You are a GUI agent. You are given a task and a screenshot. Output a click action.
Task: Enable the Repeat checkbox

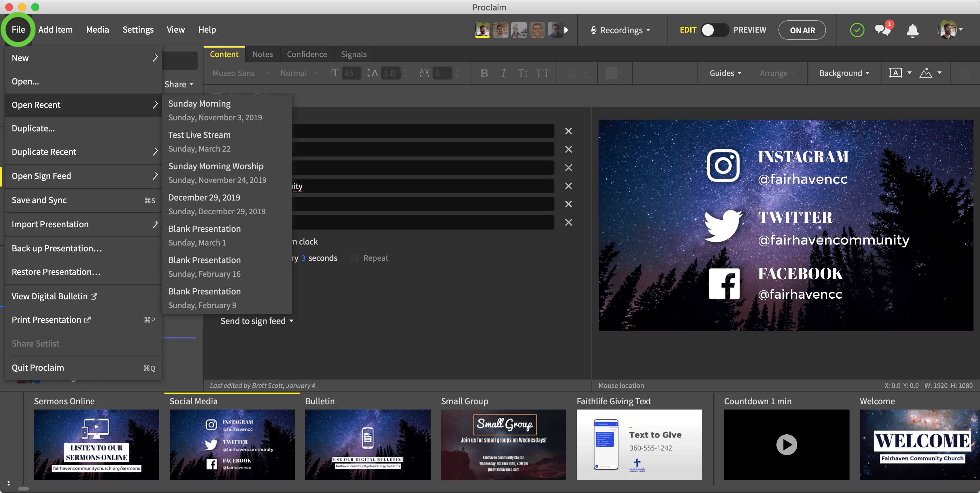(354, 258)
